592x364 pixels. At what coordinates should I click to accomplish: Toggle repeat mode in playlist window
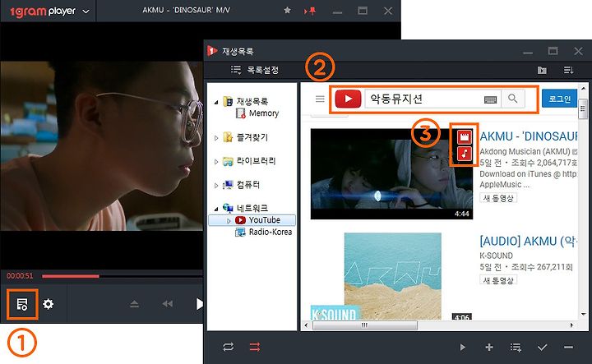228,347
